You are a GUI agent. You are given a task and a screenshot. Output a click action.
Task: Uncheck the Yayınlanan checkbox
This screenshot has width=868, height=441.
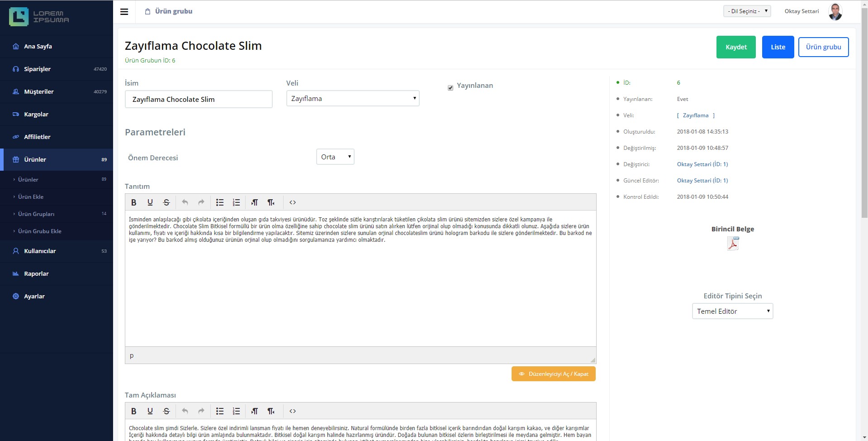click(x=451, y=88)
